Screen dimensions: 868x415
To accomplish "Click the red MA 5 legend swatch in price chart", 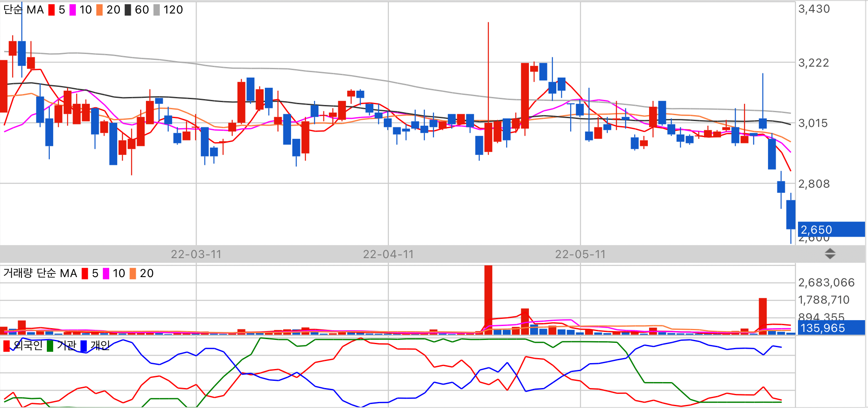I will tap(51, 10).
